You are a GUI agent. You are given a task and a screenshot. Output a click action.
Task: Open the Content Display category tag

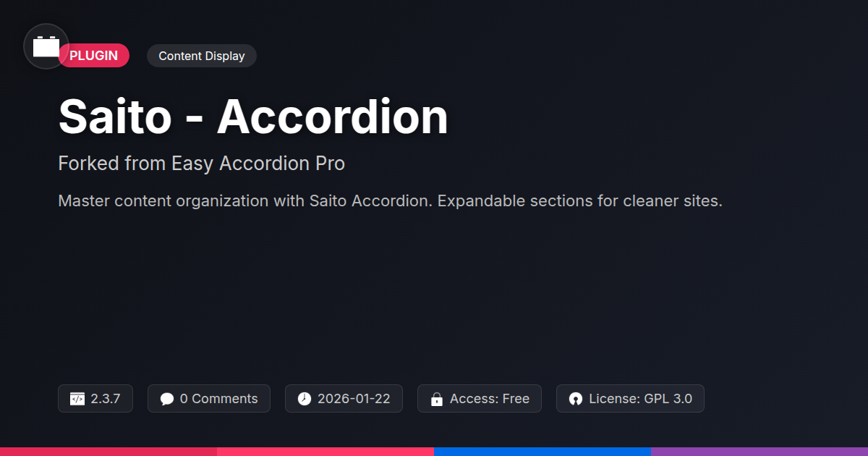tap(202, 56)
